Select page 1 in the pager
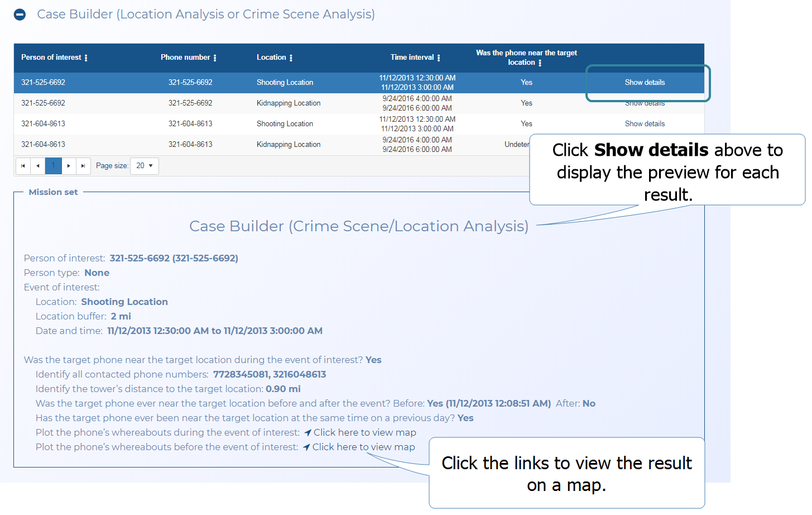812x515 pixels. pos(54,166)
